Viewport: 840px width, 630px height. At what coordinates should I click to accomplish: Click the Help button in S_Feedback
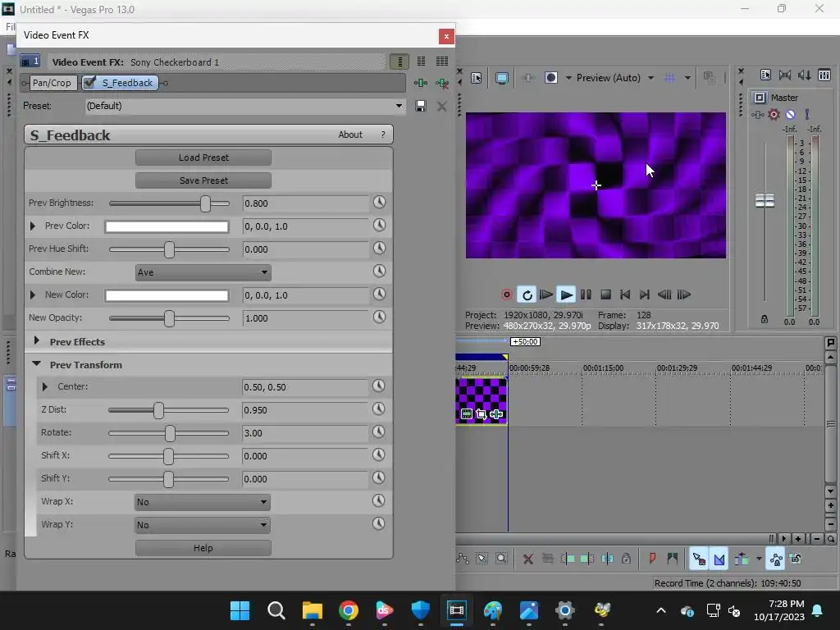pos(203,548)
